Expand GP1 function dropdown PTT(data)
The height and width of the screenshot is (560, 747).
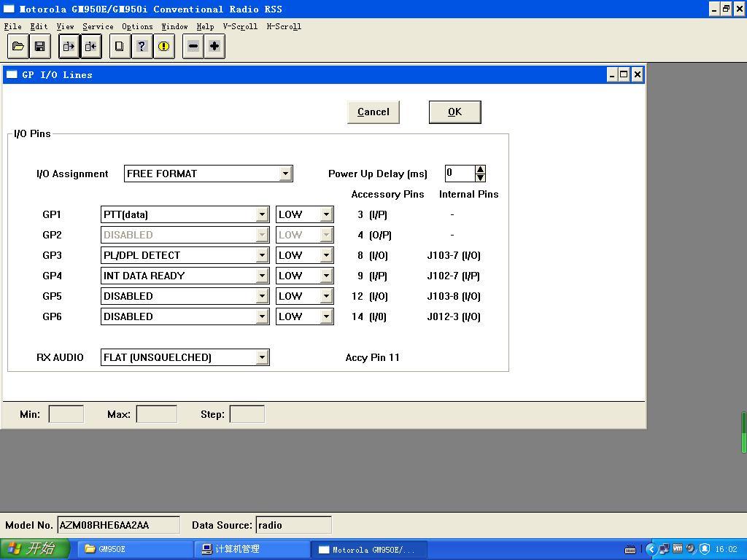pyautogui.click(x=262, y=214)
